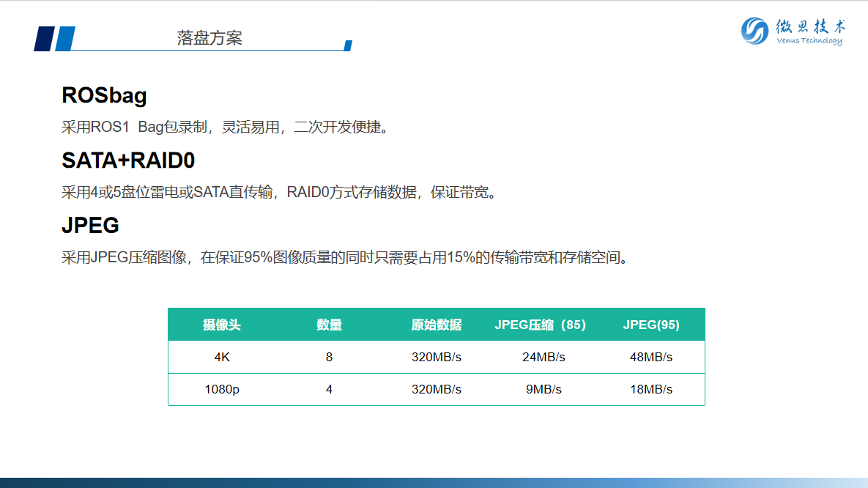Click the JPEG(95) column header

point(650,325)
